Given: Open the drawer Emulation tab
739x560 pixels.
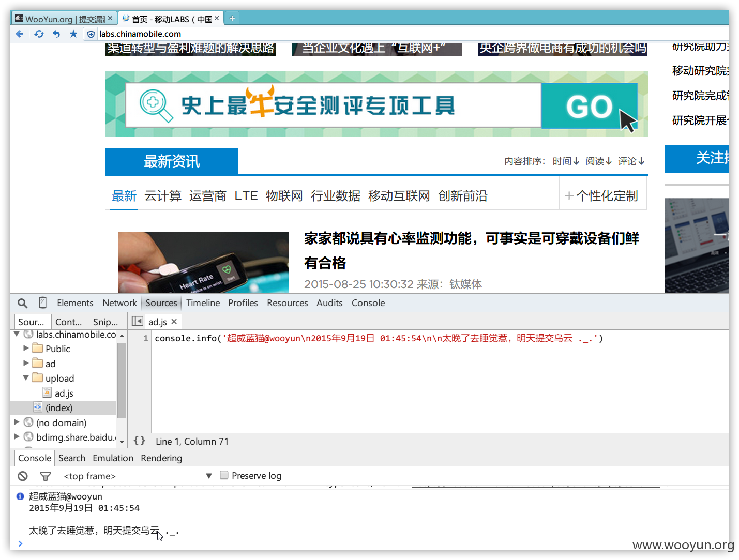Looking at the screenshot, I should point(113,458).
